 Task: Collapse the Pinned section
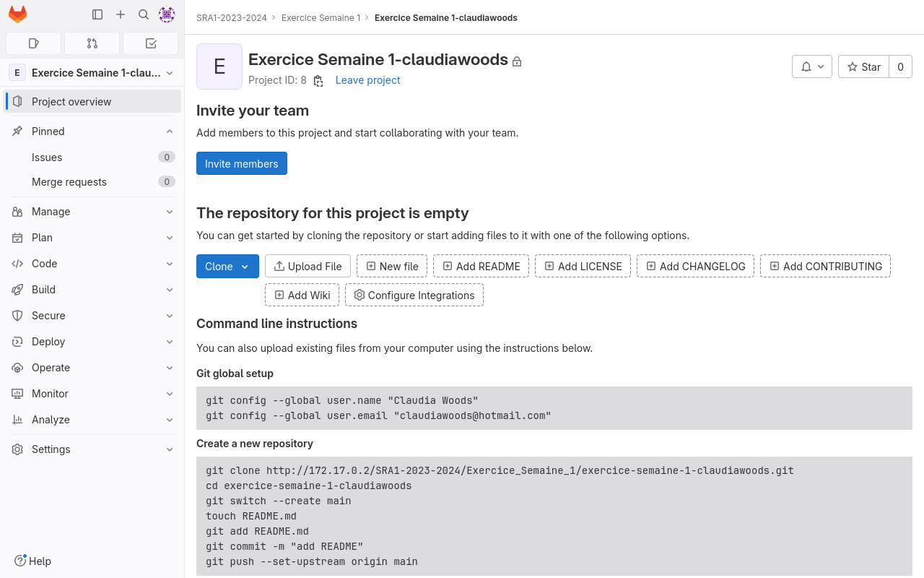click(170, 131)
